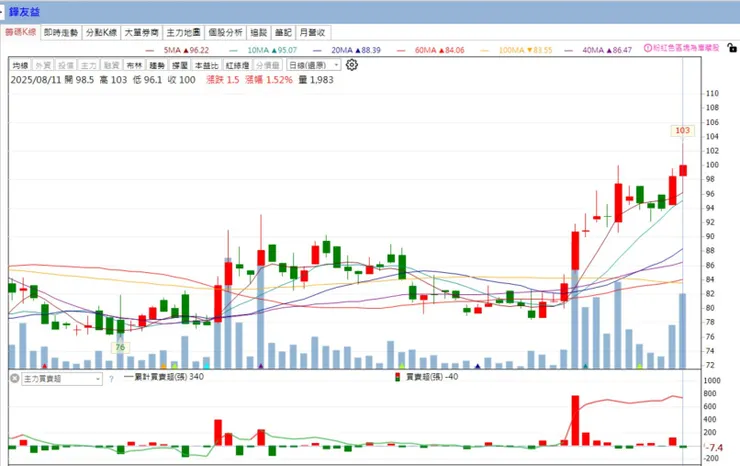Open the 日線(還原) period dropdown
Screen dimensions: 740x466
313,65
